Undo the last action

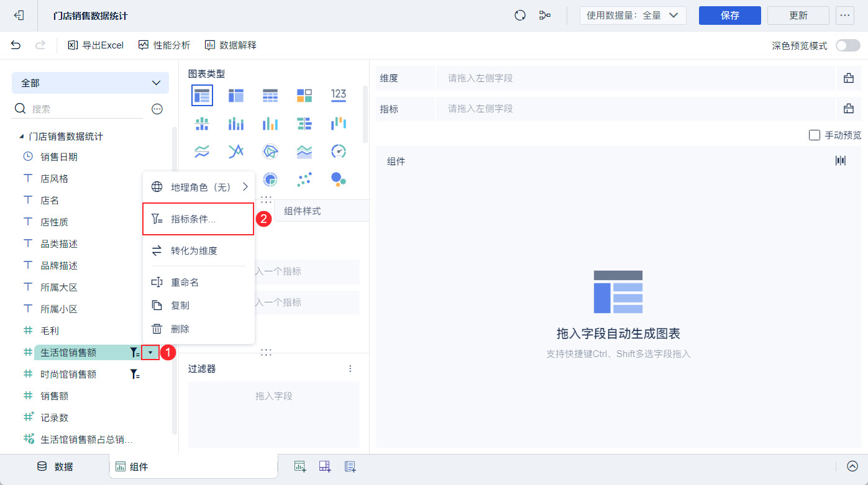tap(16, 45)
